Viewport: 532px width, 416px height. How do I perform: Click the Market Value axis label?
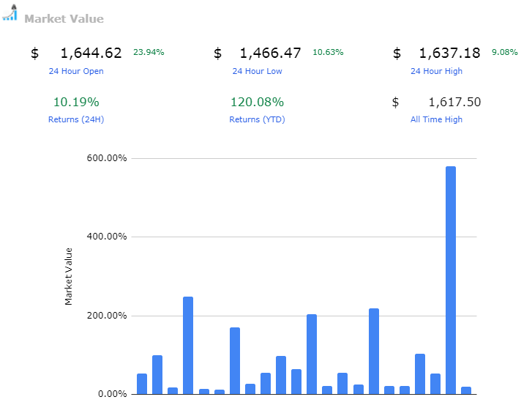pyautogui.click(x=69, y=276)
